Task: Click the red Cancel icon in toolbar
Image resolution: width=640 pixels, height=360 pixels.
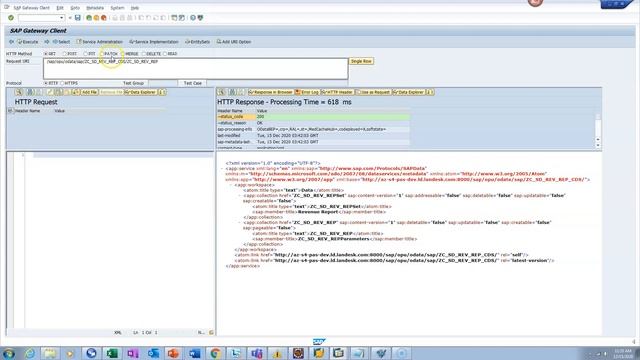Action: click(104, 18)
